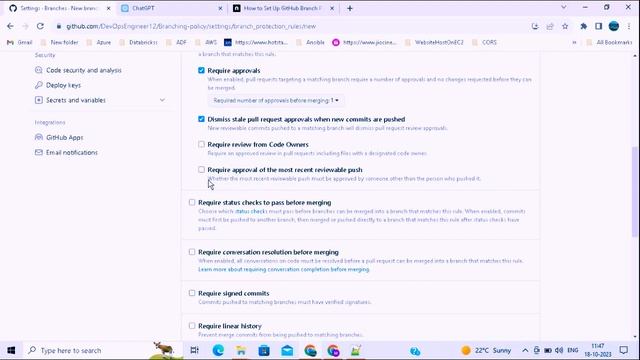The width and height of the screenshot is (640, 360).
Task: Open the volume control in system tray
Action: click(x=559, y=350)
